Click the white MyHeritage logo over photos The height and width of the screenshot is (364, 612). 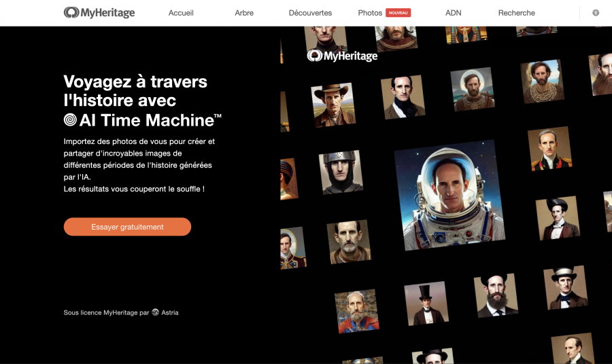click(x=342, y=56)
